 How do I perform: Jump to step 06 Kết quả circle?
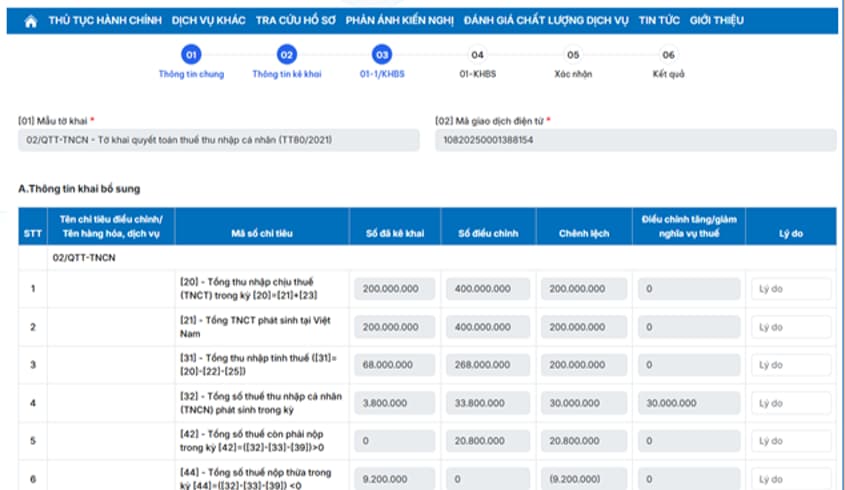point(668,54)
